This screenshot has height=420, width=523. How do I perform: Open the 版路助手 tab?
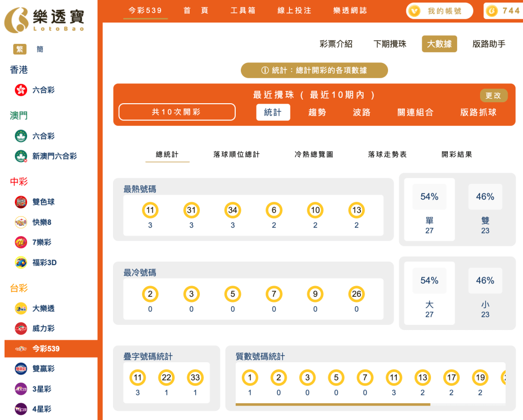(489, 44)
